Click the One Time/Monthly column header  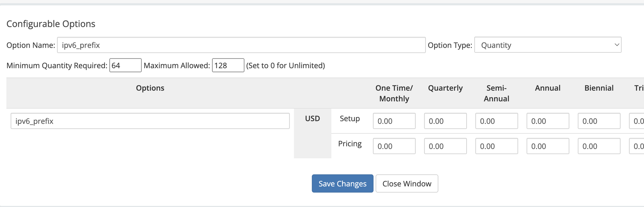[394, 93]
